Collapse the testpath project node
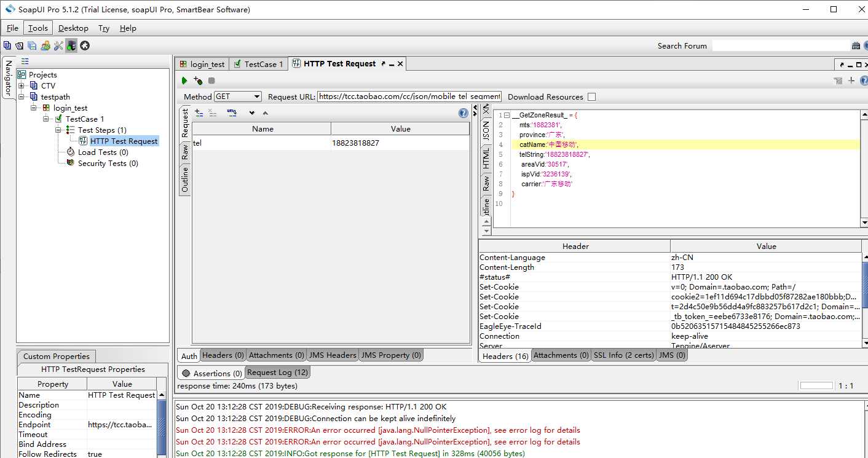Image resolution: width=868 pixels, height=458 pixels. pos(22,97)
